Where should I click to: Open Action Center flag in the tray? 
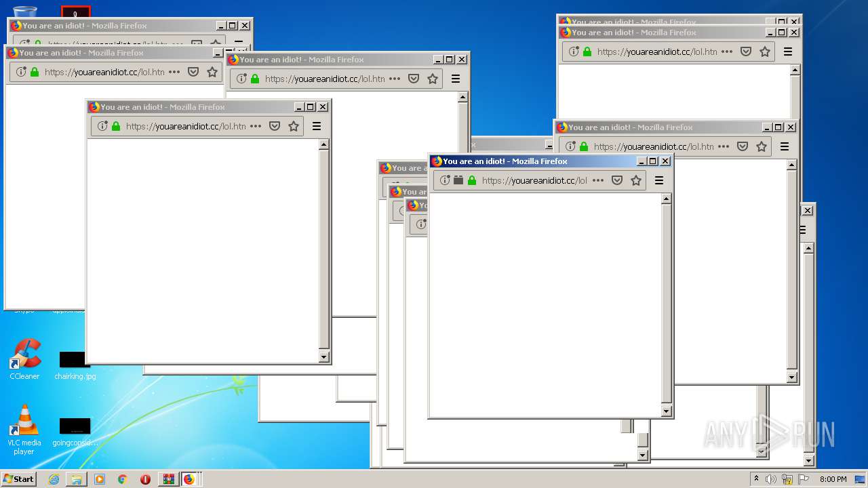(804, 479)
